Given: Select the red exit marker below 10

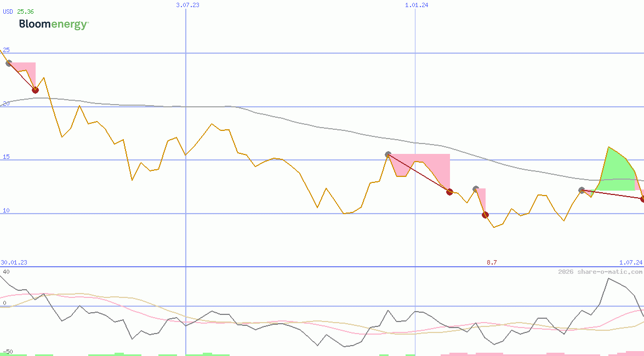Looking at the screenshot, I should click(x=485, y=215).
